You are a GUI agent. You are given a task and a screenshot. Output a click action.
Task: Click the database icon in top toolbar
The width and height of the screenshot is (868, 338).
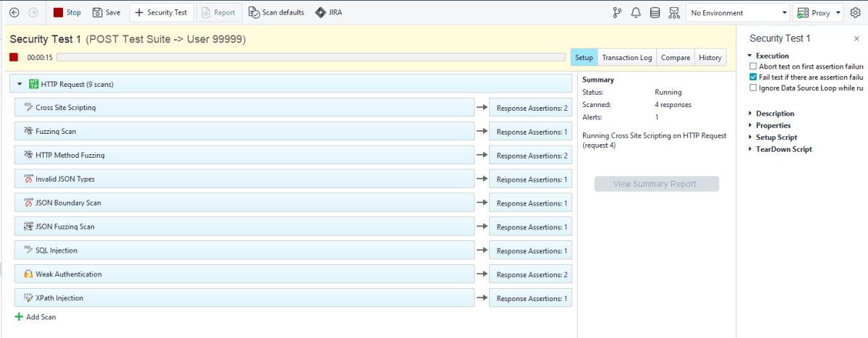point(655,12)
